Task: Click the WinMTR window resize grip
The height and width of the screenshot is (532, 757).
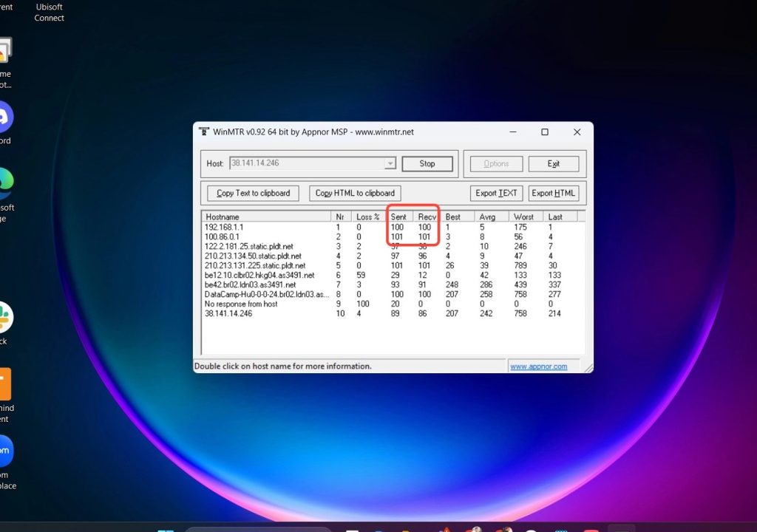Action: tap(588, 368)
